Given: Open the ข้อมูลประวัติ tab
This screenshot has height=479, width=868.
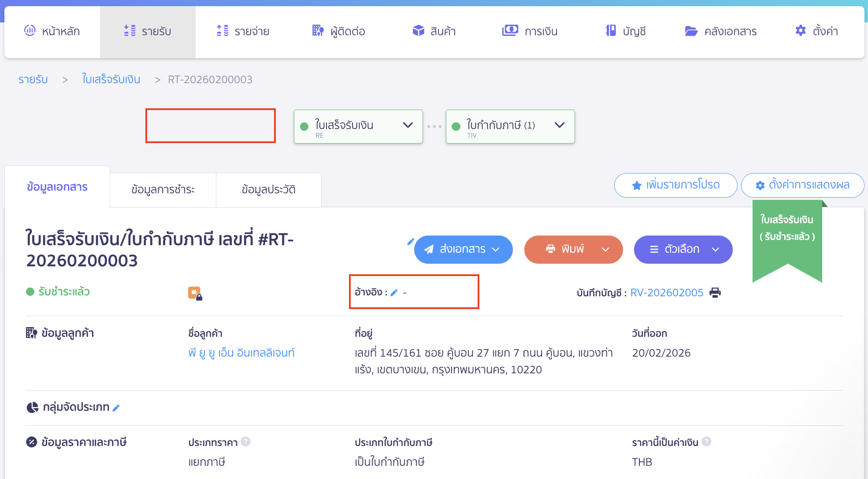Looking at the screenshot, I should click(x=268, y=189).
